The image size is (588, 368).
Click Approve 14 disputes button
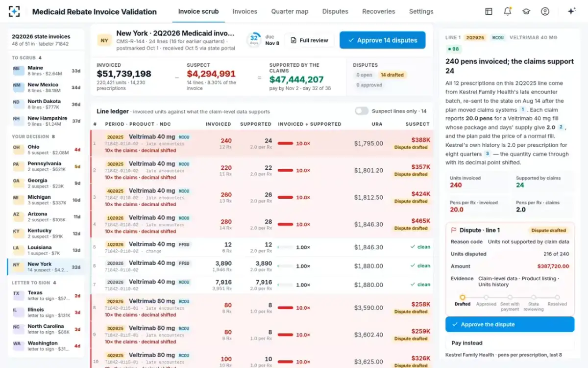point(383,40)
